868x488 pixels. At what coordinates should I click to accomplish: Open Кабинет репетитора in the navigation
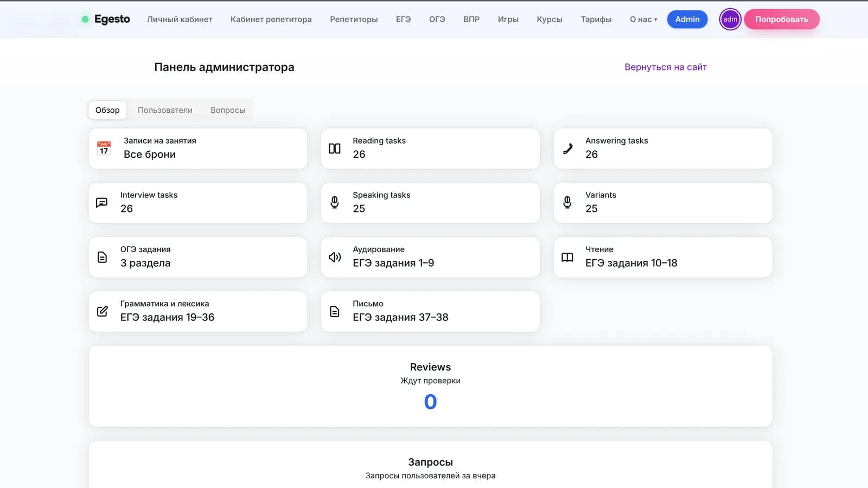271,20
